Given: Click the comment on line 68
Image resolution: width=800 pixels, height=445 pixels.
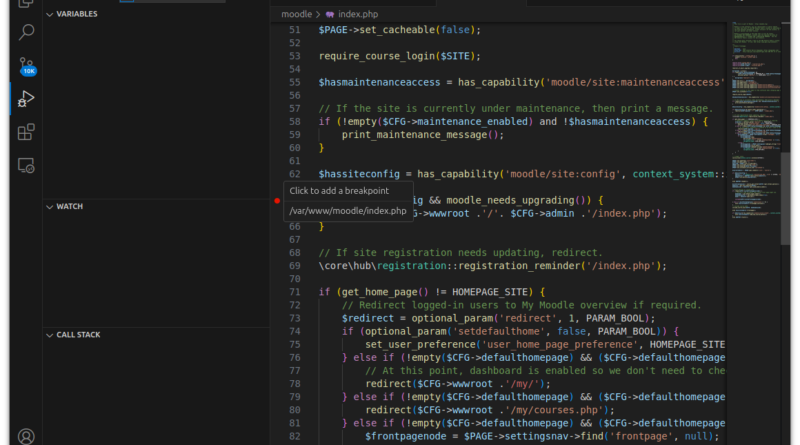Looking at the screenshot, I should click(x=461, y=253).
